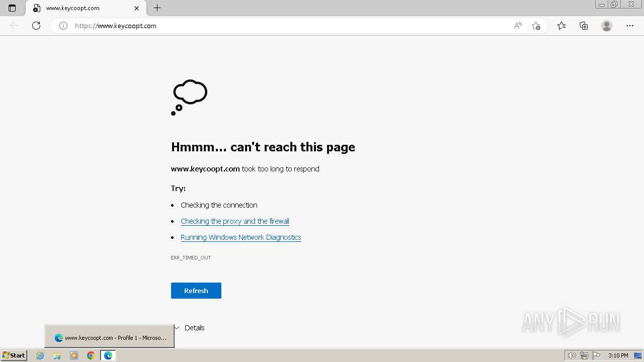644x362 pixels.
Task: Add this page to favorites star
Action: tap(536, 26)
